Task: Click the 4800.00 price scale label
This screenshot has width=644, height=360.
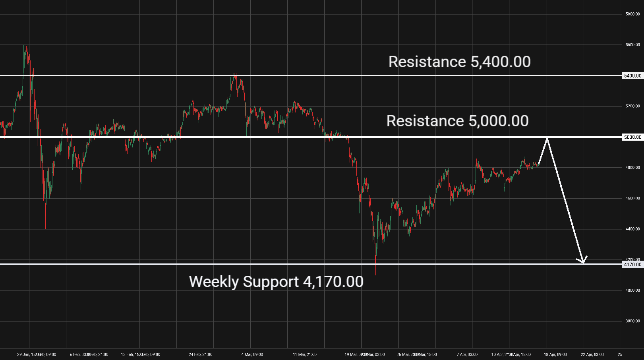Action: [x=632, y=168]
